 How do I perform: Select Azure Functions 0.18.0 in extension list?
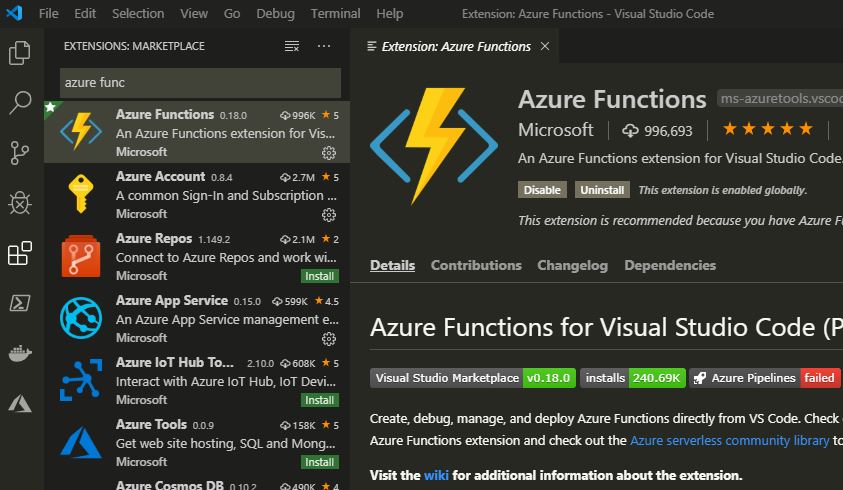coord(197,132)
